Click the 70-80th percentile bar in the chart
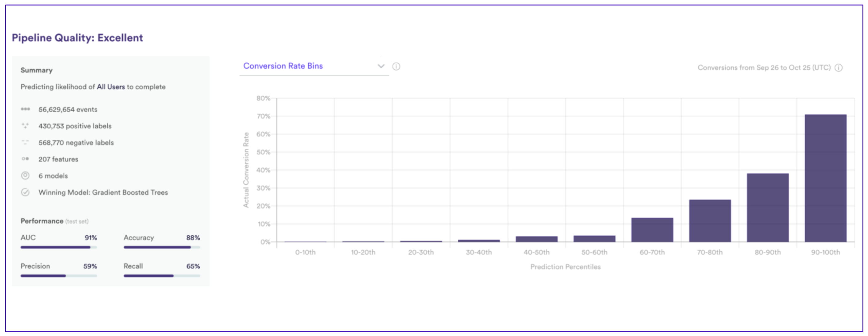 710,221
